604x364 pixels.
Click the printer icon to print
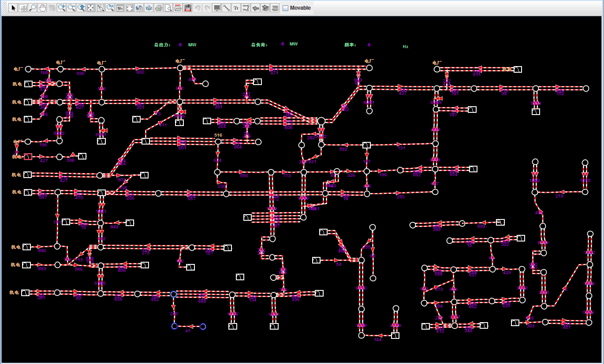coord(159,8)
